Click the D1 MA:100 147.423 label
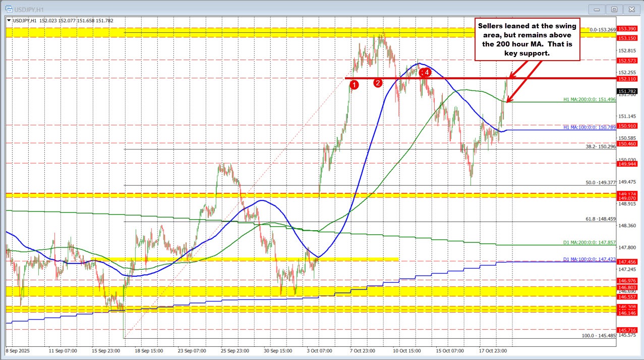 590,259
